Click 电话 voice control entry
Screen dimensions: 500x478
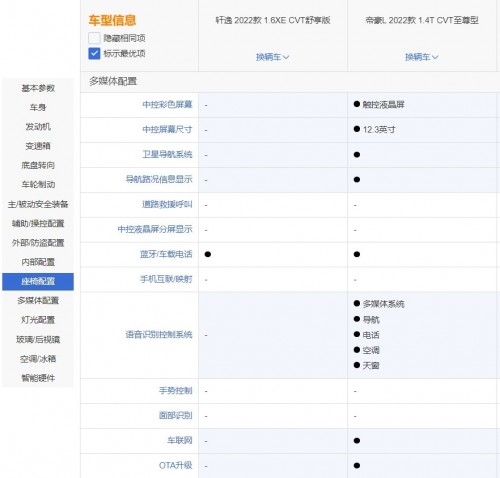(x=371, y=335)
